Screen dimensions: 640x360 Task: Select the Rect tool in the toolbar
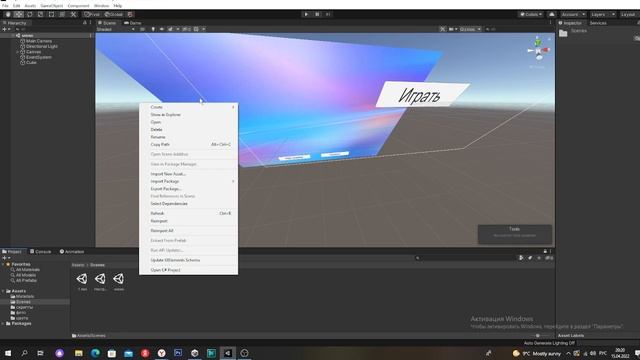pos(51,14)
